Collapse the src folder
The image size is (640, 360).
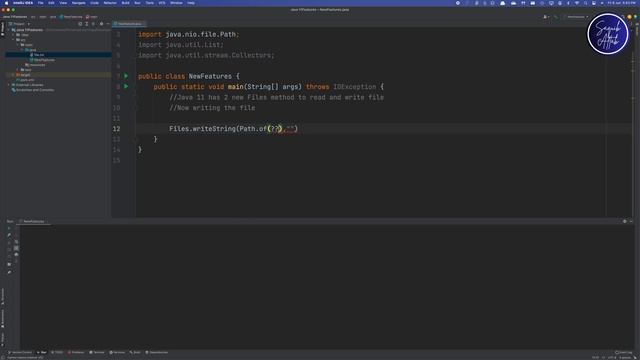pyautogui.click(x=13, y=40)
